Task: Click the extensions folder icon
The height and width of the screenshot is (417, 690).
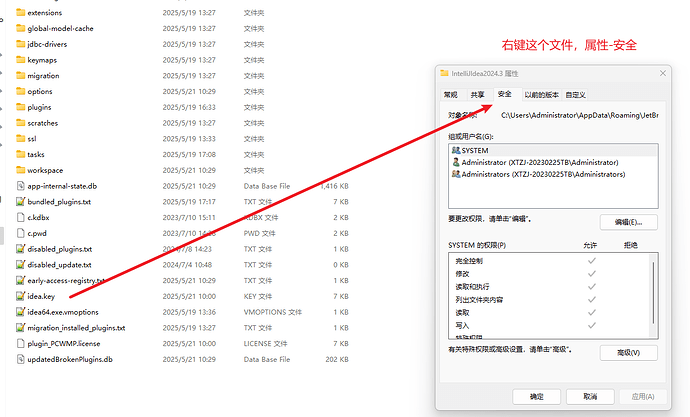Action: coord(20,12)
